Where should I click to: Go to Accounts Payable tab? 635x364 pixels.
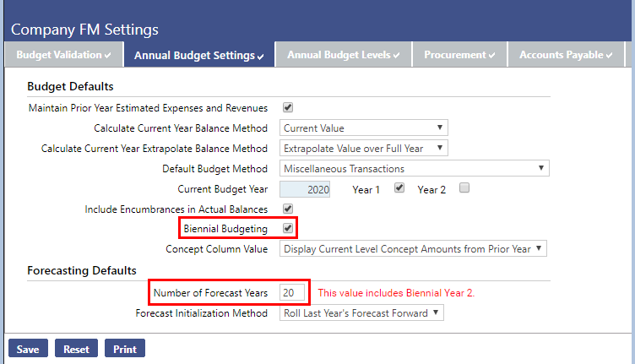[x=566, y=55]
